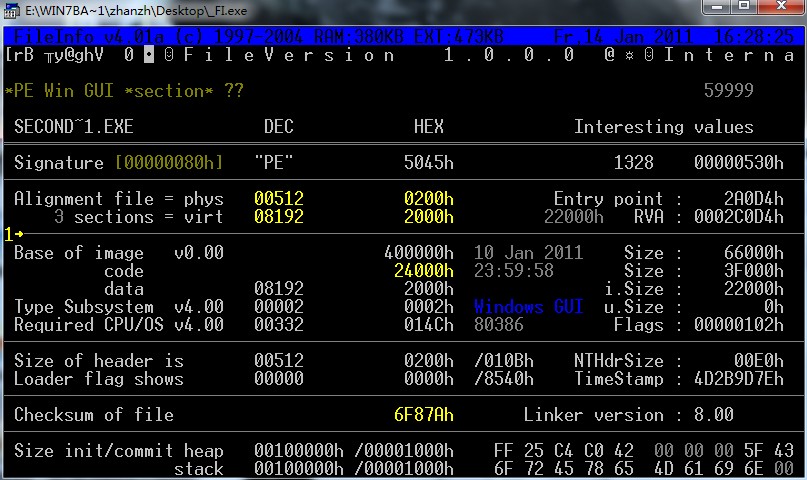Click the heap commit value /00001000h

pos(404,451)
